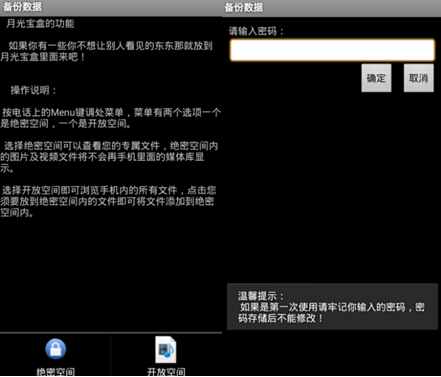Open the media file 开放空间 icon
The image size is (441, 377).
[166, 350]
